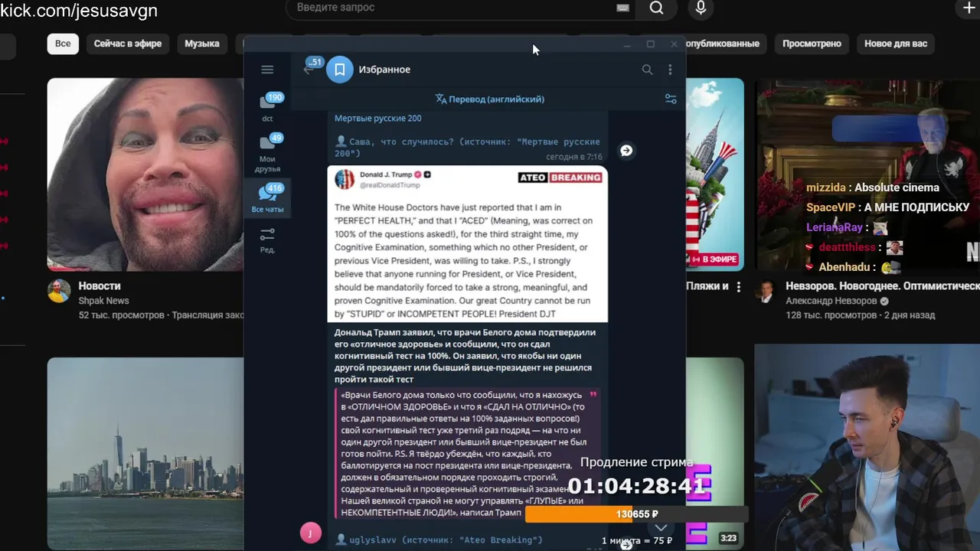Click the Избранное chat title

pyautogui.click(x=384, y=70)
